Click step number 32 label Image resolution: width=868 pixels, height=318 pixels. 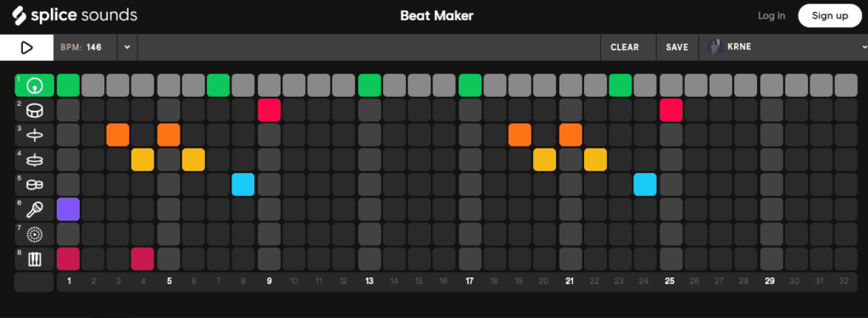coord(844,282)
